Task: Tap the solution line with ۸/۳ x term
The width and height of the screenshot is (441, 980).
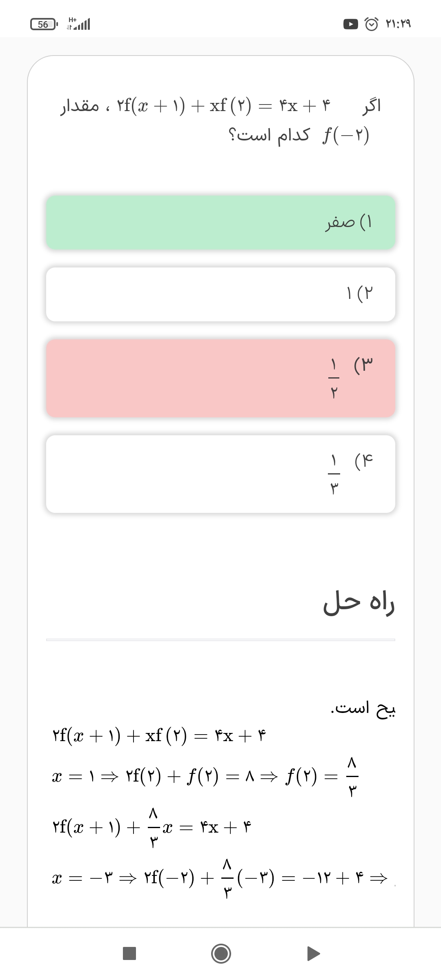Action: click(152, 827)
